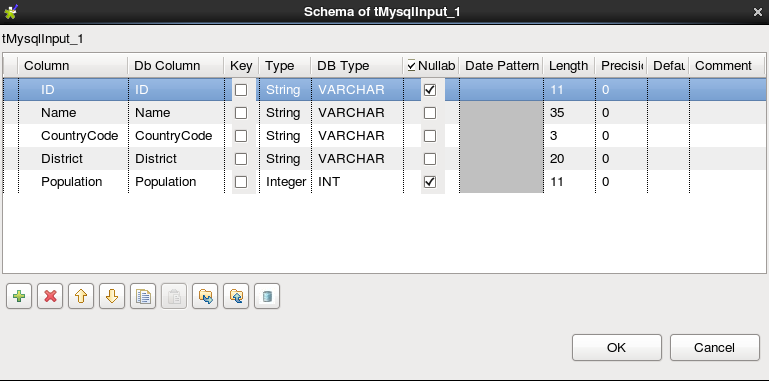769x381 pixels.
Task: Open DB Type INT for Population row
Action: click(357, 182)
